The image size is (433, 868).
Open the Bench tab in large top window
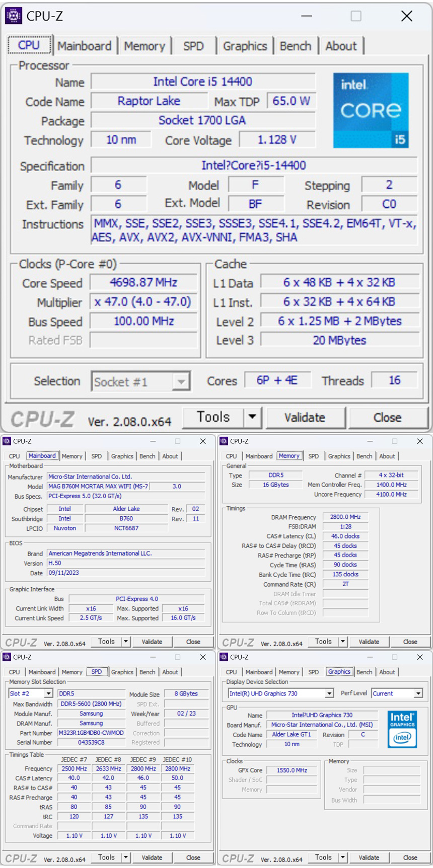[x=295, y=46]
